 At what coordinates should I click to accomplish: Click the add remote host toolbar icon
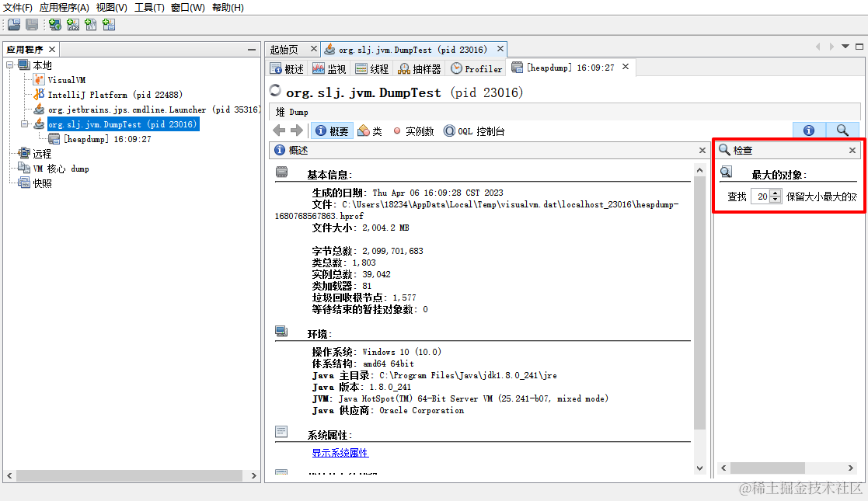pyautogui.click(x=55, y=24)
